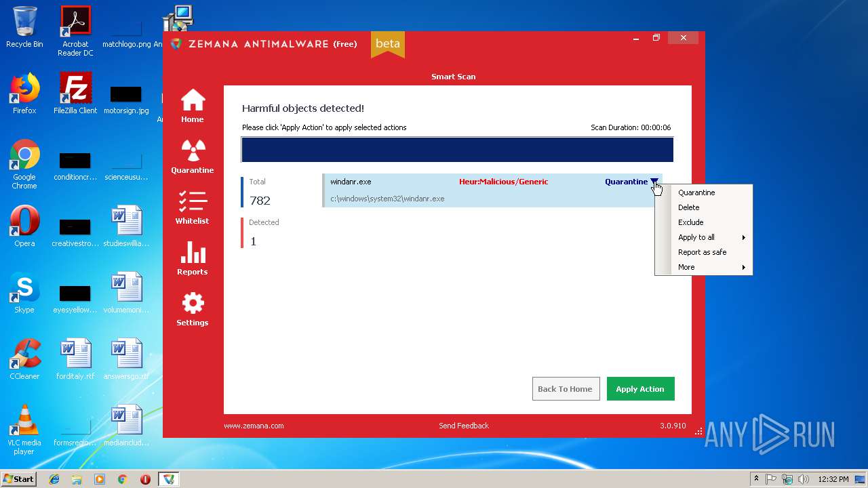This screenshot has height=488, width=868.
Task: Click the volume speaker tray icon
Action: [x=804, y=479]
